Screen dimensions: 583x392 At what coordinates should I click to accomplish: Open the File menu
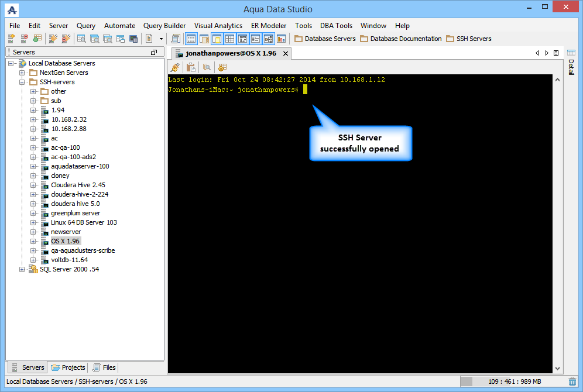pos(15,26)
